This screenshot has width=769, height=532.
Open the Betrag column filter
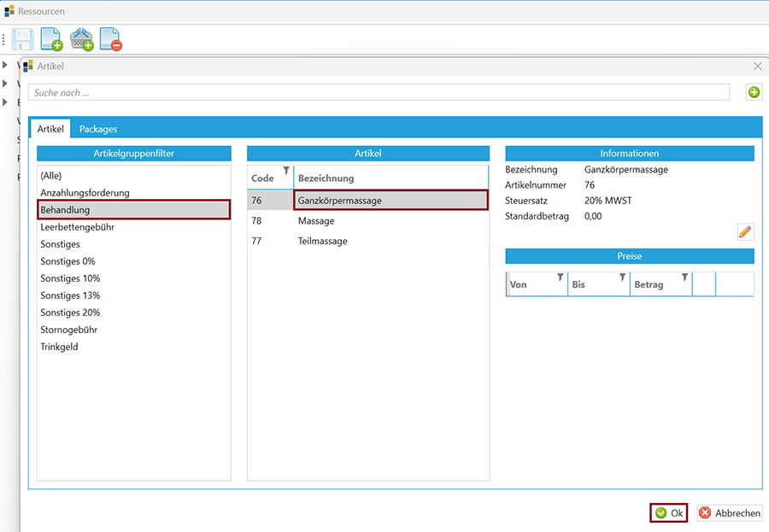(684, 278)
